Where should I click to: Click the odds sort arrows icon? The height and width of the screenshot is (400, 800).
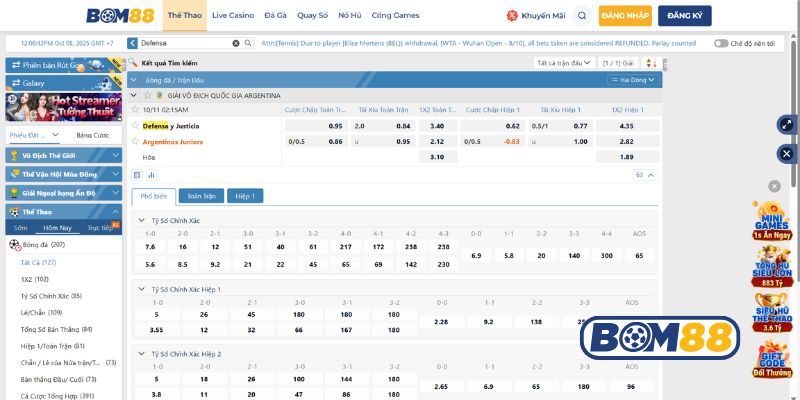point(651,63)
